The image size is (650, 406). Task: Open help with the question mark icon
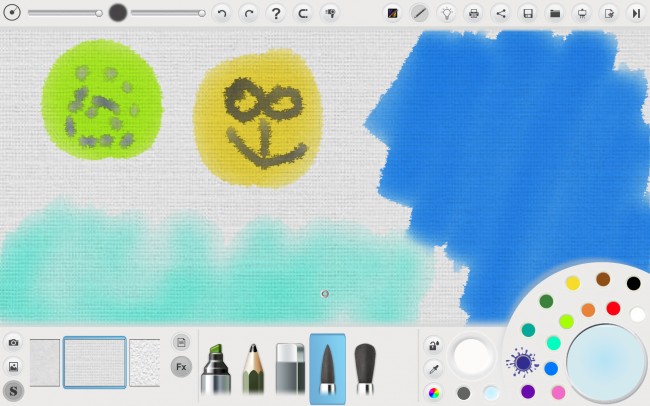pyautogui.click(x=276, y=13)
